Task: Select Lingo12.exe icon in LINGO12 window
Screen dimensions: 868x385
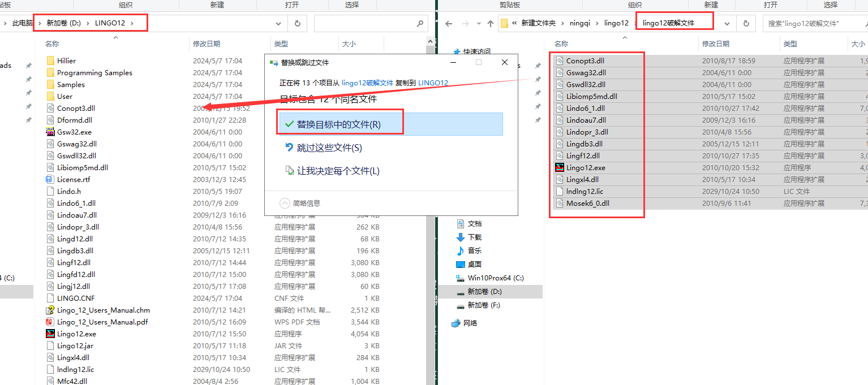Action: pyautogui.click(x=50, y=334)
